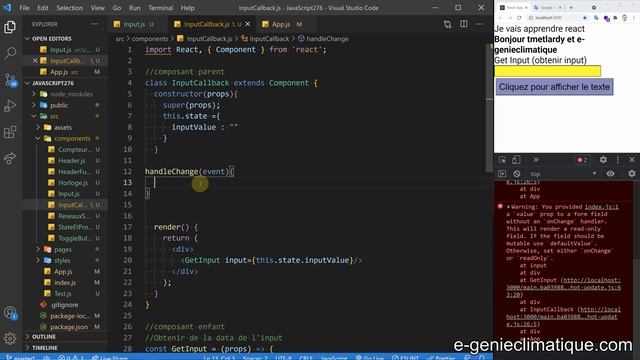The width and height of the screenshot is (640, 360).
Task: Open package.json in file tree
Action: tap(69, 327)
